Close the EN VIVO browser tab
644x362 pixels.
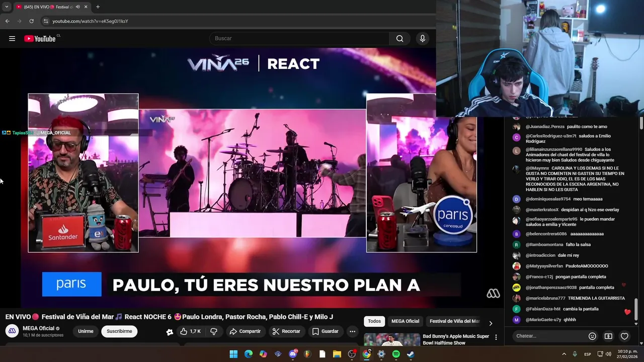[x=86, y=7]
